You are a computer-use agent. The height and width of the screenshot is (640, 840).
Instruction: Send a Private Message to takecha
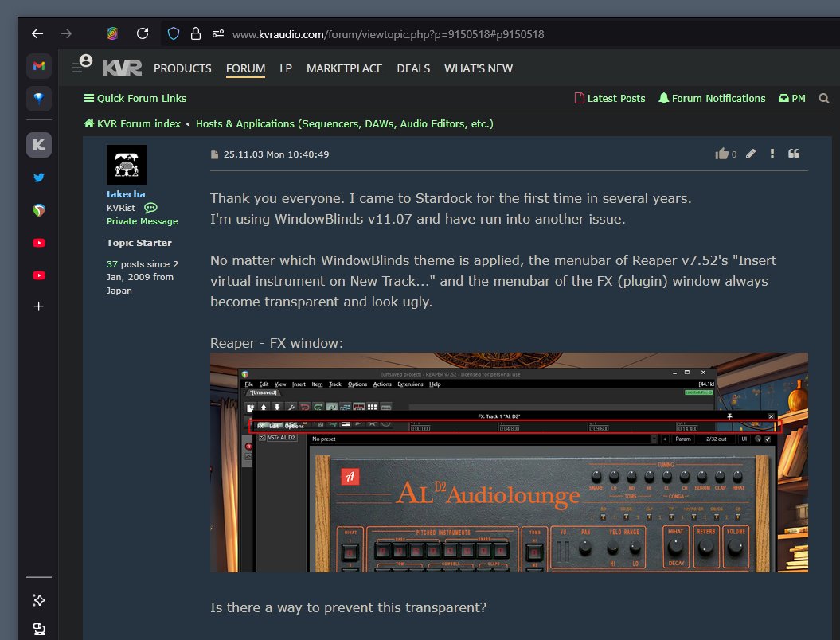[x=142, y=221]
